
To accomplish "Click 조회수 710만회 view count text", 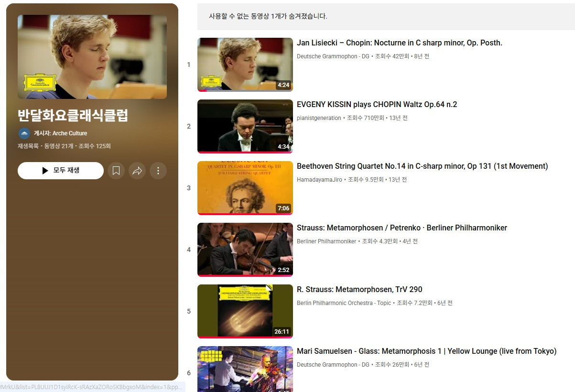I will (x=366, y=118).
